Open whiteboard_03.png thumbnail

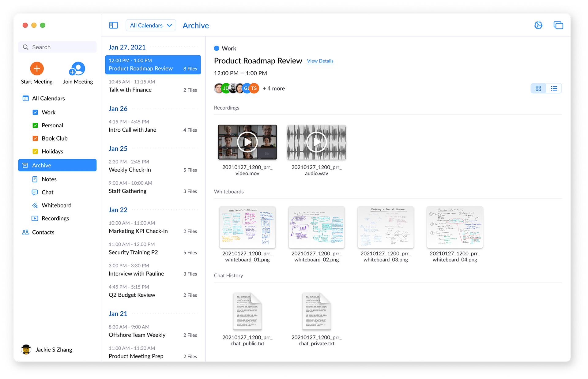pyautogui.click(x=386, y=227)
